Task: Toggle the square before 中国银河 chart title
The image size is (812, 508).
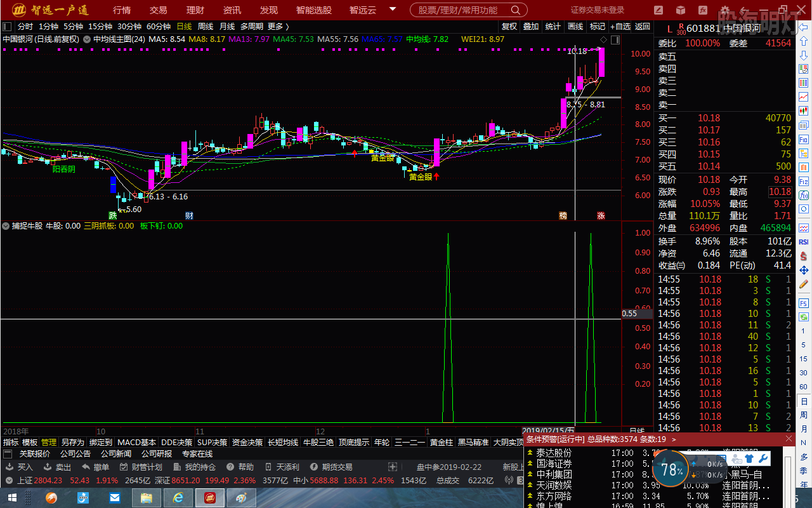Action: 7,26
